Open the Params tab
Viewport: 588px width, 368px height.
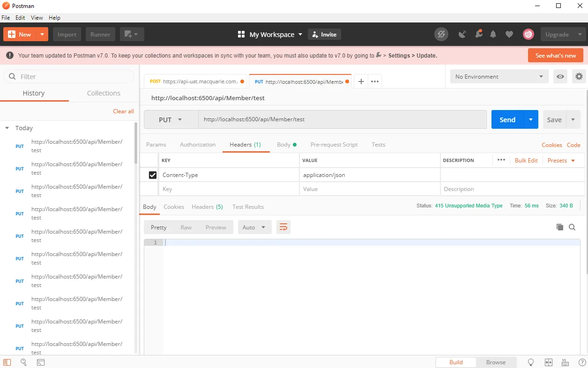[x=156, y=145]
